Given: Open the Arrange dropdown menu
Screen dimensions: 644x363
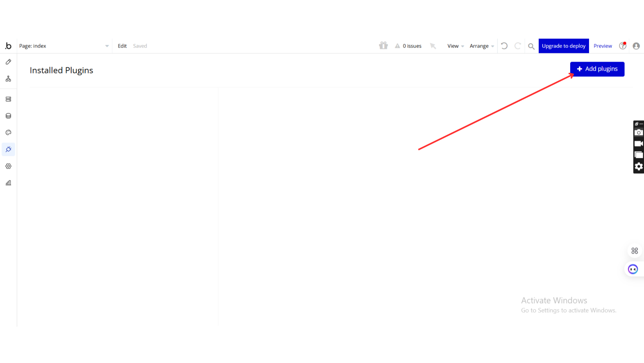Looking at the screenshot, I should 482,46.
